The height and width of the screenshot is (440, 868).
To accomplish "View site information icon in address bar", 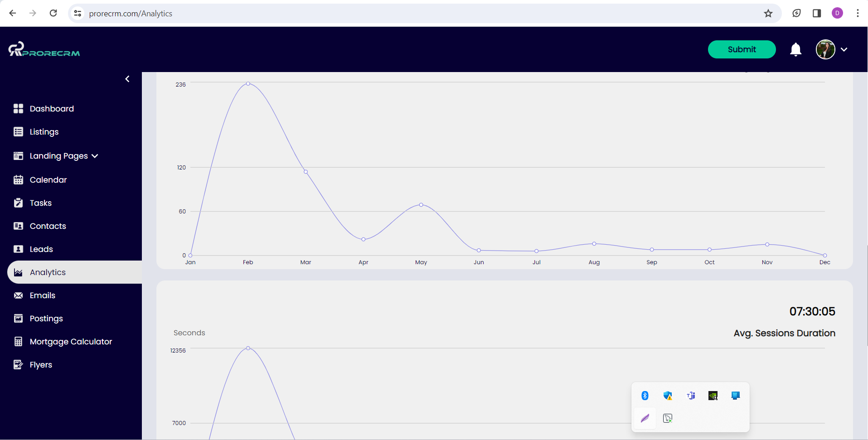I will pyautogui.click(x=78, y=13).
